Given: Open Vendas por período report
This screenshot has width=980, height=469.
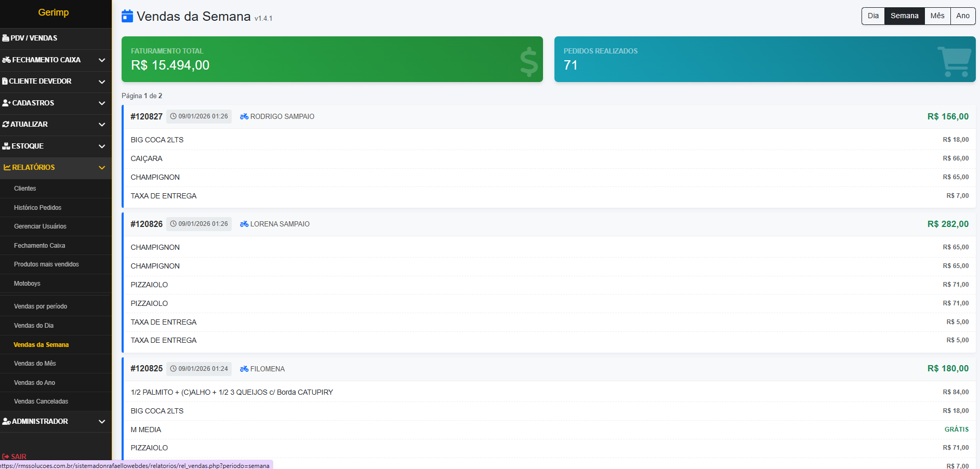Looking at the screenshot, I should click(x=56, y=306).
